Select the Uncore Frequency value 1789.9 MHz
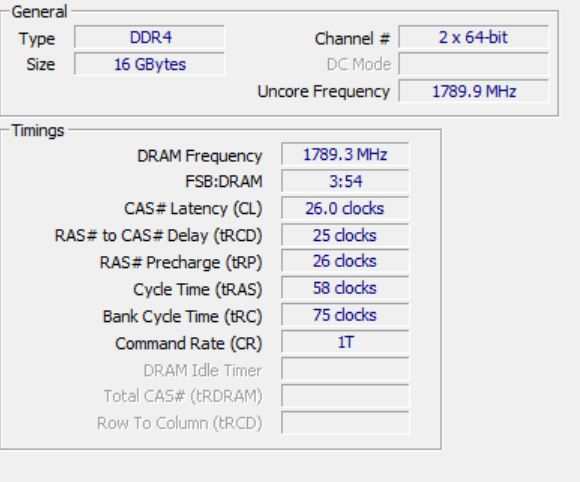Viewport: 580px width, 482px height. 474,91
